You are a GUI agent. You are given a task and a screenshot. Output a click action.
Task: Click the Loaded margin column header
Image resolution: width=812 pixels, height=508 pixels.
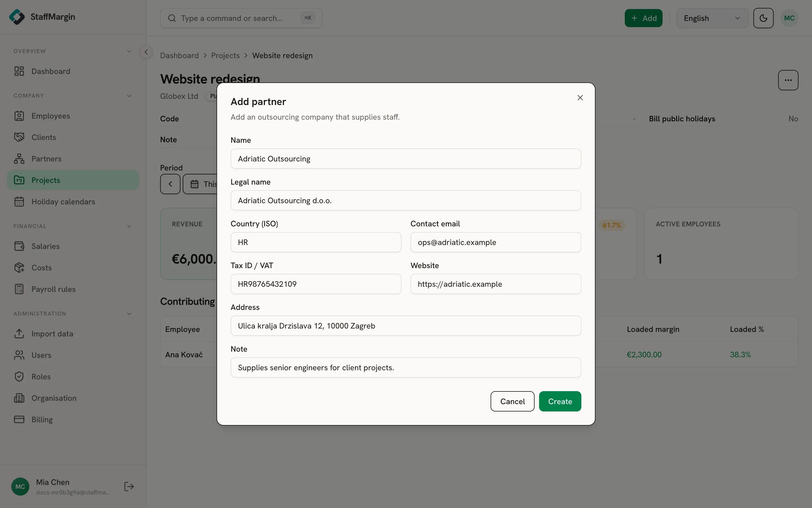653,329
